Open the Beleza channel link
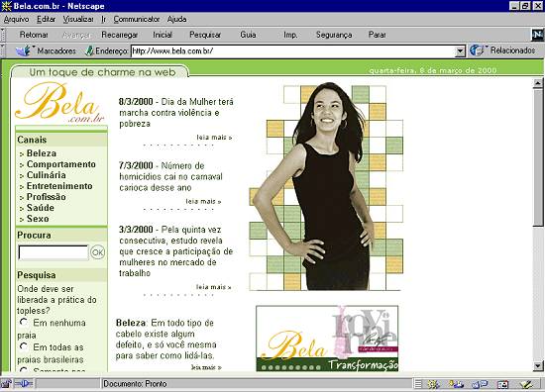The image size is (545, 392). coord(42,153)
